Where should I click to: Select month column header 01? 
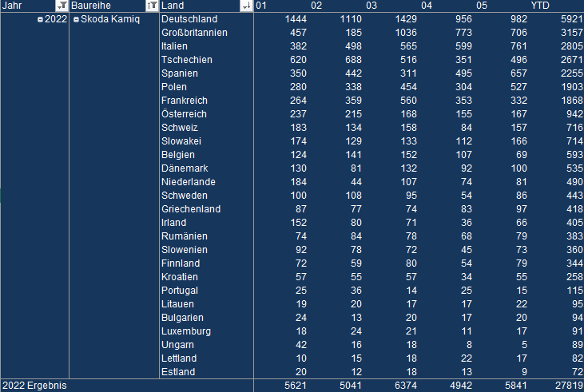(x=261, y=6)
